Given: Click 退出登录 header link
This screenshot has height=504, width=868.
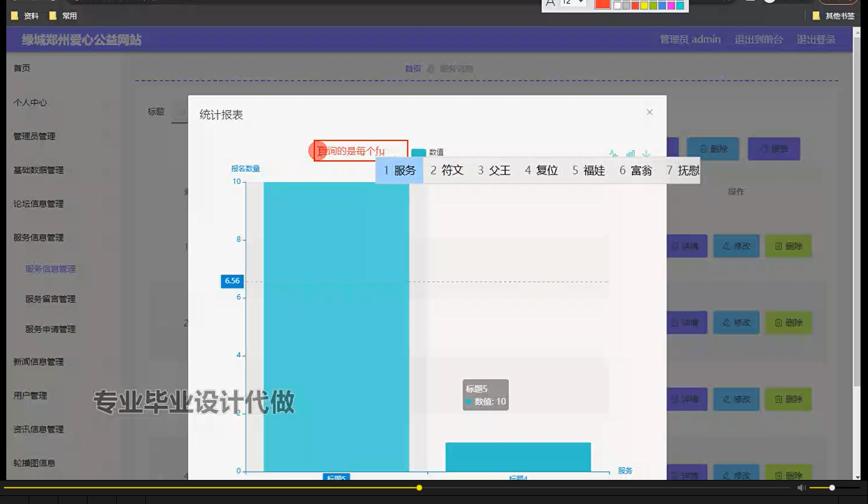Looking at the screenshot, I should (816, 40).
